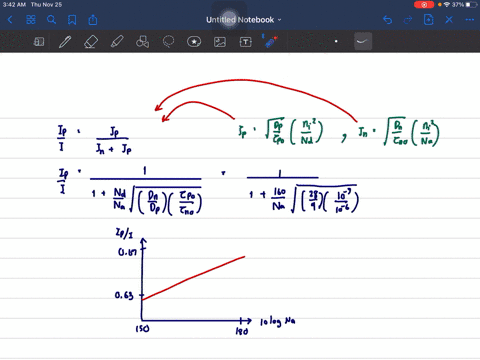Close the editing toolbar with X
This screenshot has width=480, height=360.
[x=449, y=20]
